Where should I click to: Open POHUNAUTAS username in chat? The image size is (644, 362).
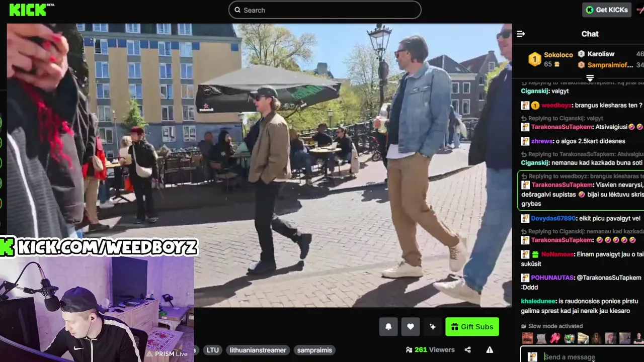tap(553, 278)
